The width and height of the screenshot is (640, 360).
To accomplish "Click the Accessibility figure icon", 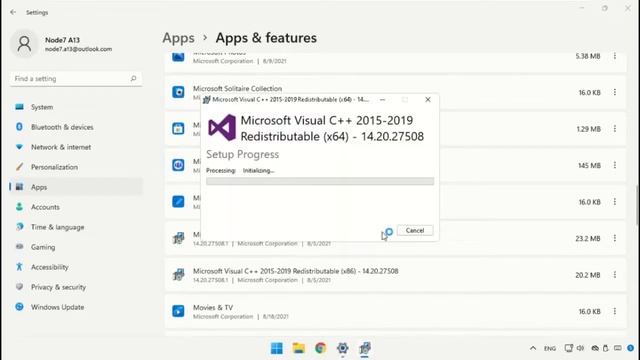I will pyautogui.click(x=19, y=267).
